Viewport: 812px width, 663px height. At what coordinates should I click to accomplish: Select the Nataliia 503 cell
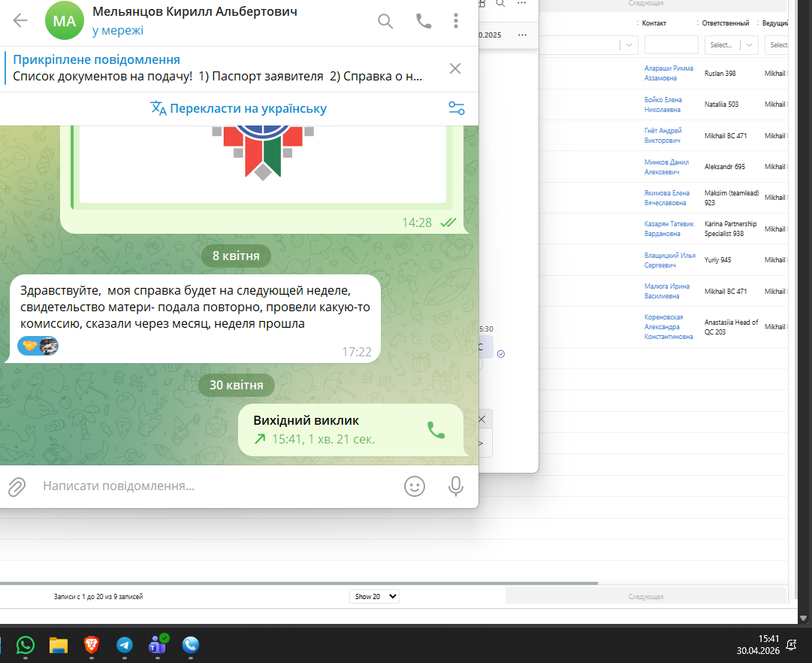coord(721,104)
